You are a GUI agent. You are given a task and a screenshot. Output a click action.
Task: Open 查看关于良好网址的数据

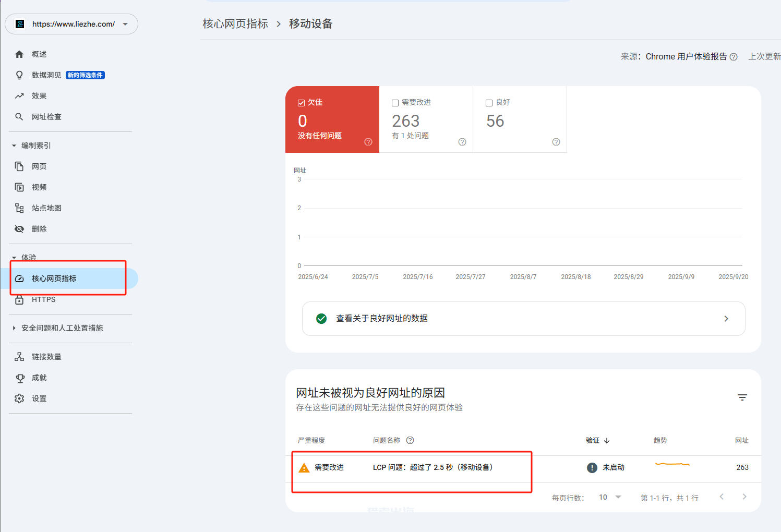(x=523, y=318)
